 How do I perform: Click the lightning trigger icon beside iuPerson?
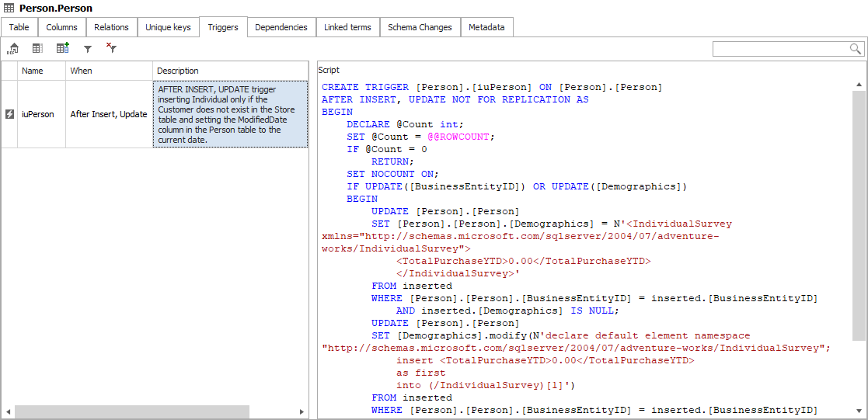[x=10, y=114]
